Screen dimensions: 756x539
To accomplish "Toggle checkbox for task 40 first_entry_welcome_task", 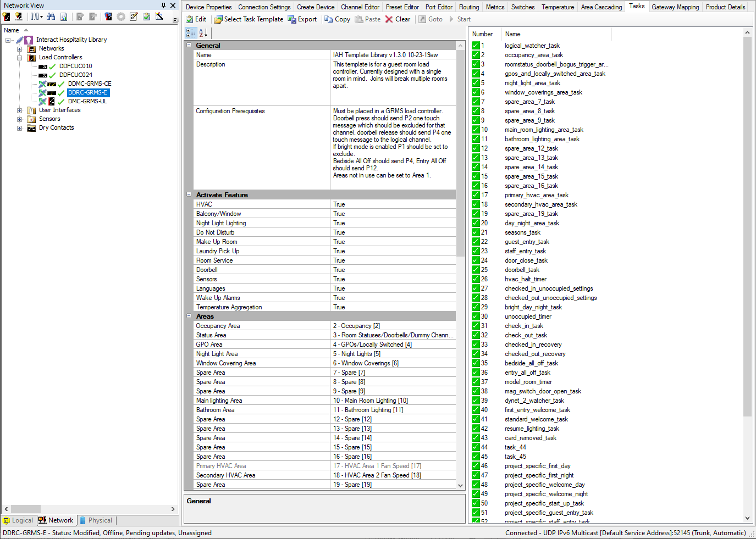I will coord(476,410).
